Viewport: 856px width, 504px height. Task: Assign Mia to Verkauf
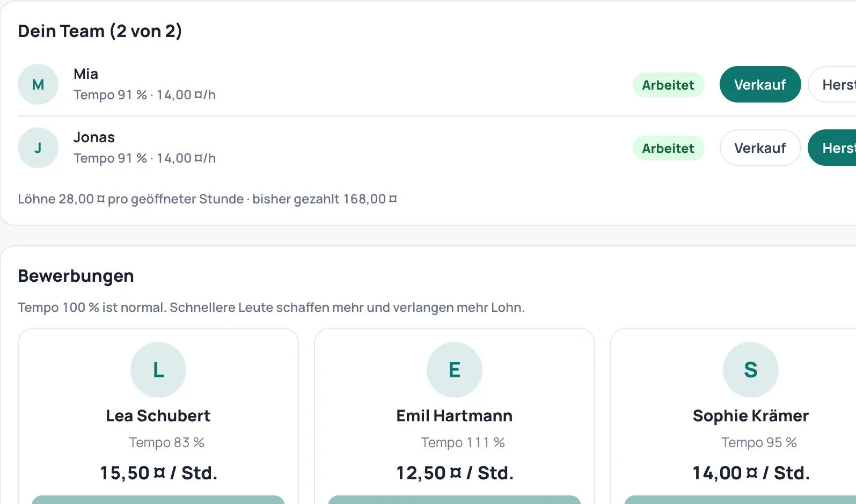coord(760,84)
